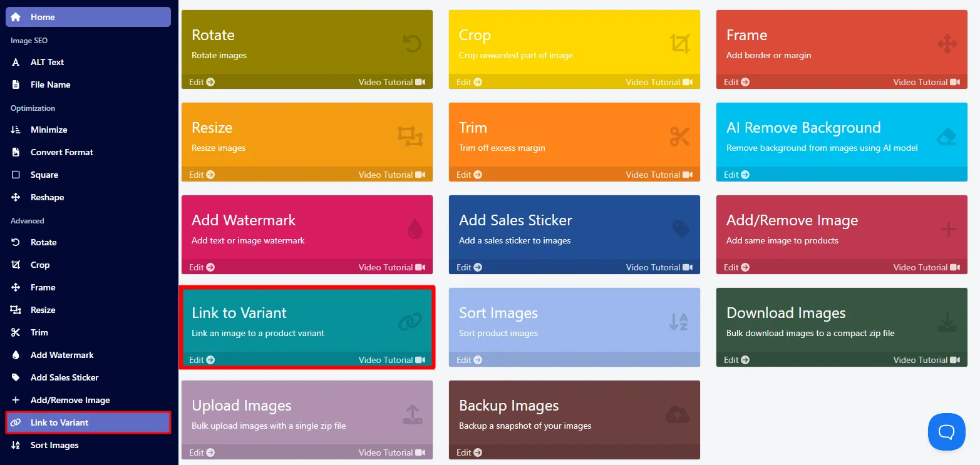Open Video Tutorial on the Frame card
Image resolution: width=980 pixels, height=465 pixels.
pos(927,82)
